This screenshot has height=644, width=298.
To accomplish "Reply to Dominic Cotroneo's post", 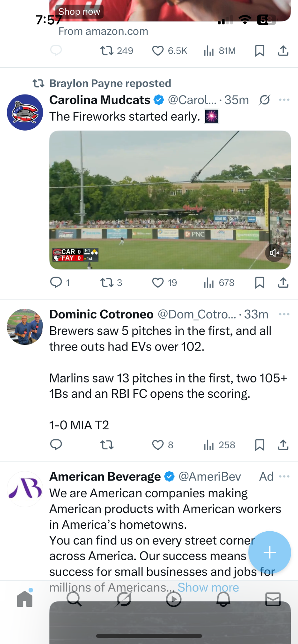I will point(56,445).
